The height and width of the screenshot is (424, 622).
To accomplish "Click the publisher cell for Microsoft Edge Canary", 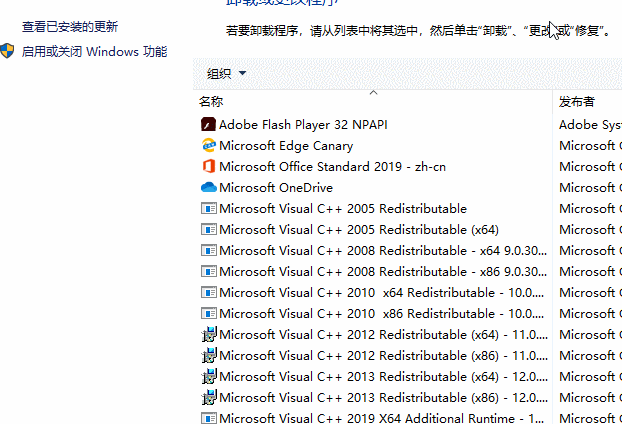I will (x=590, y=146).
